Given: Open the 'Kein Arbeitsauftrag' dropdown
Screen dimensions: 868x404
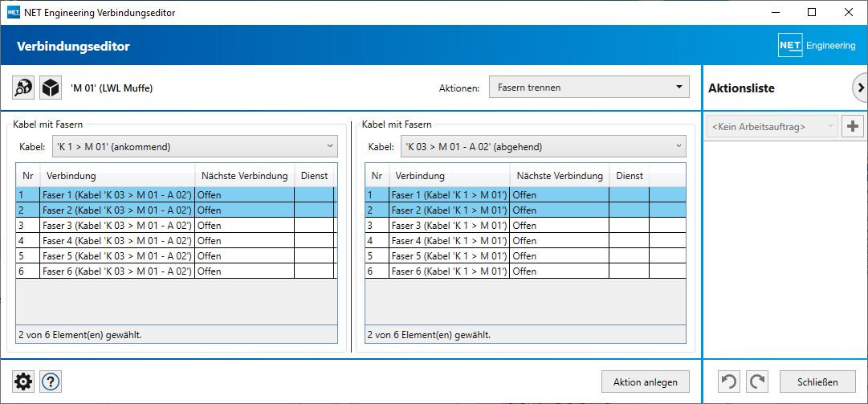Looking at the screenshot, I should tap(772, 127).
